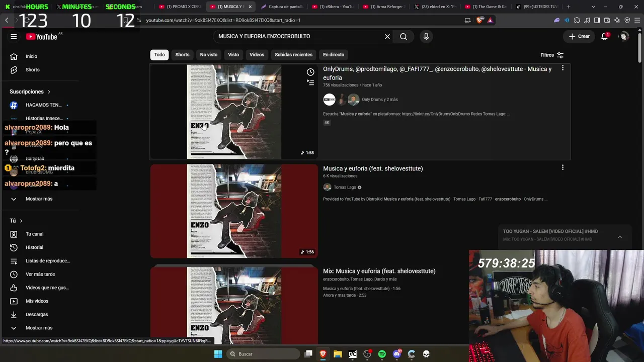The image size is (644, 362).
Task: Open Discord from the taskbar
Action: (397, 354)
